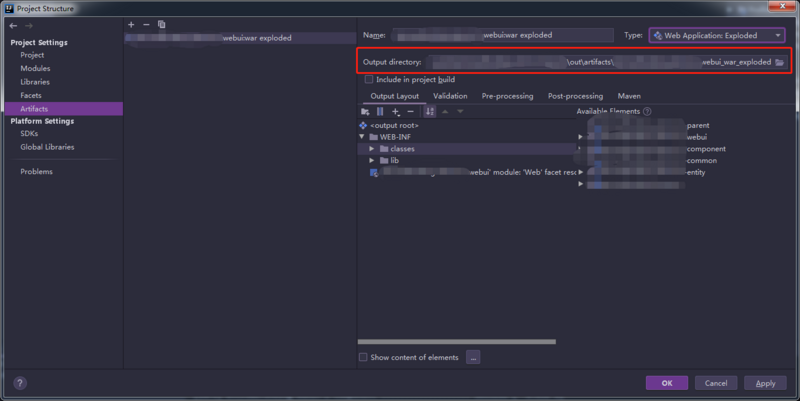The width and height of the screenshot is (800, 401).
Task: Select the WEB-INF folder row
Action: pyautogui.click(x=467, y=137)
